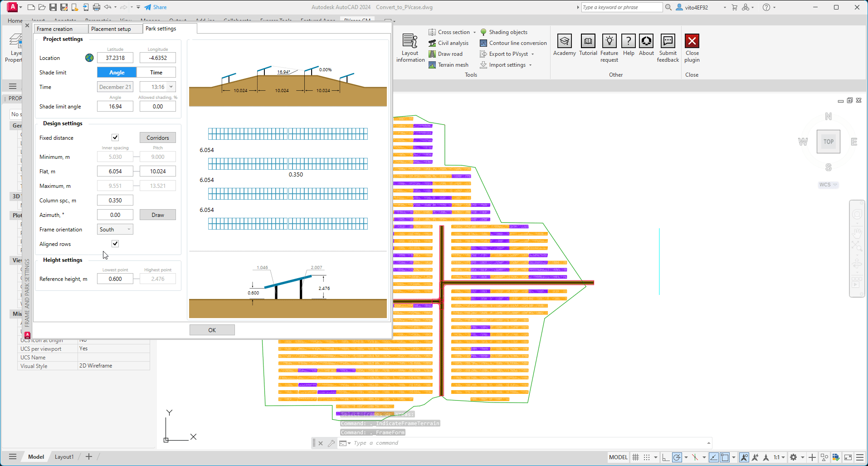Screen dimensions: 868x466
Task: Click the Corridors button
Action: pyautogui.click(x=157, y=137)
